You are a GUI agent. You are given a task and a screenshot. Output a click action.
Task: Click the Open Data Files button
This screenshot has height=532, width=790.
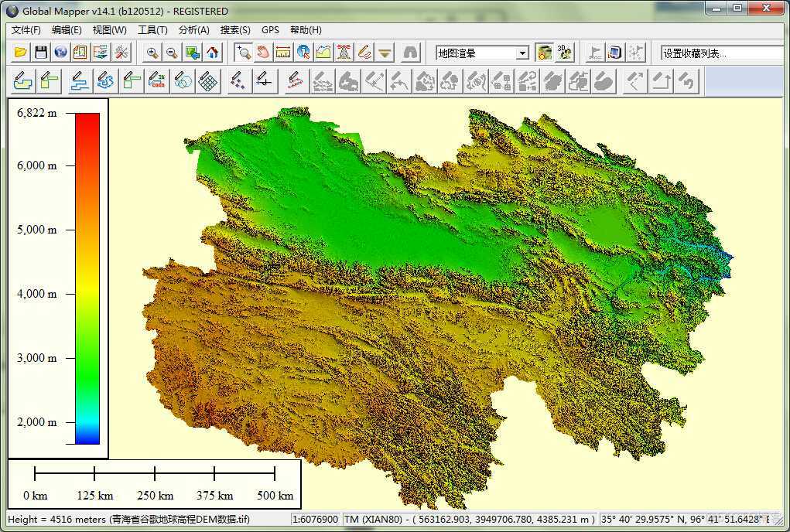point(19,53)
